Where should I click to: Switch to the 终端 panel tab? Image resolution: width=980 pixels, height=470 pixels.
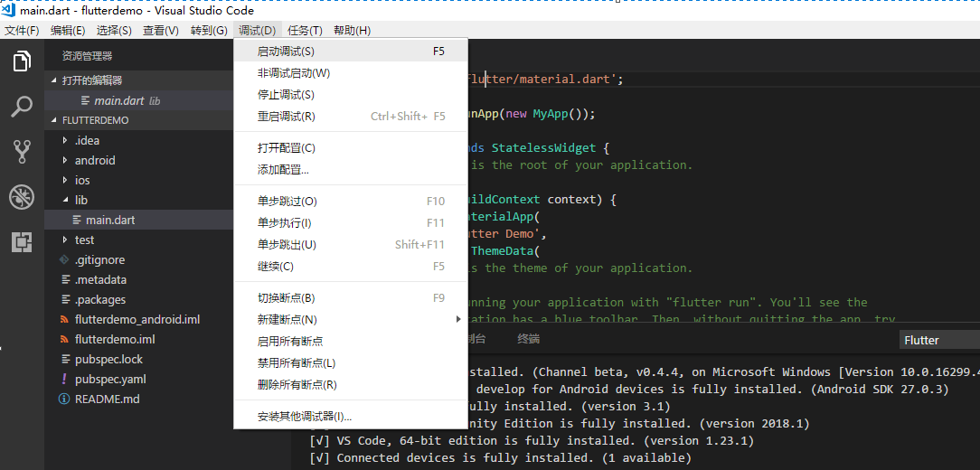pyautogui.click(x=529, y=339)
